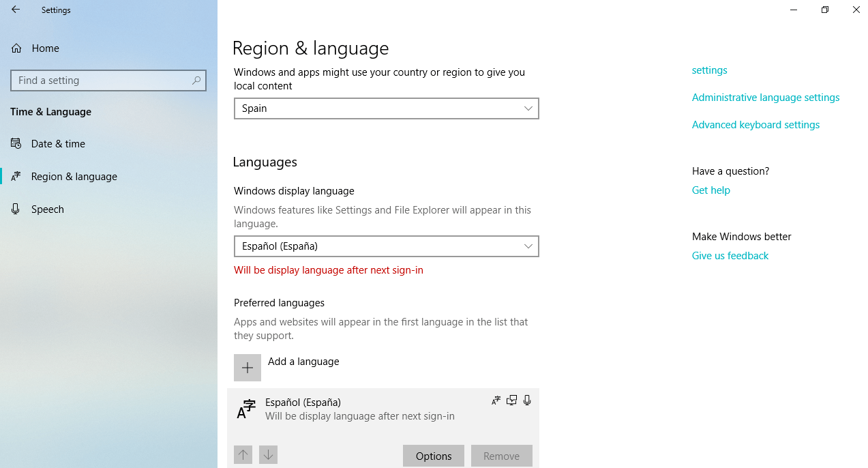Move language up with the up arrow
This screenshot has height=468, width=868.
(243, 454)
